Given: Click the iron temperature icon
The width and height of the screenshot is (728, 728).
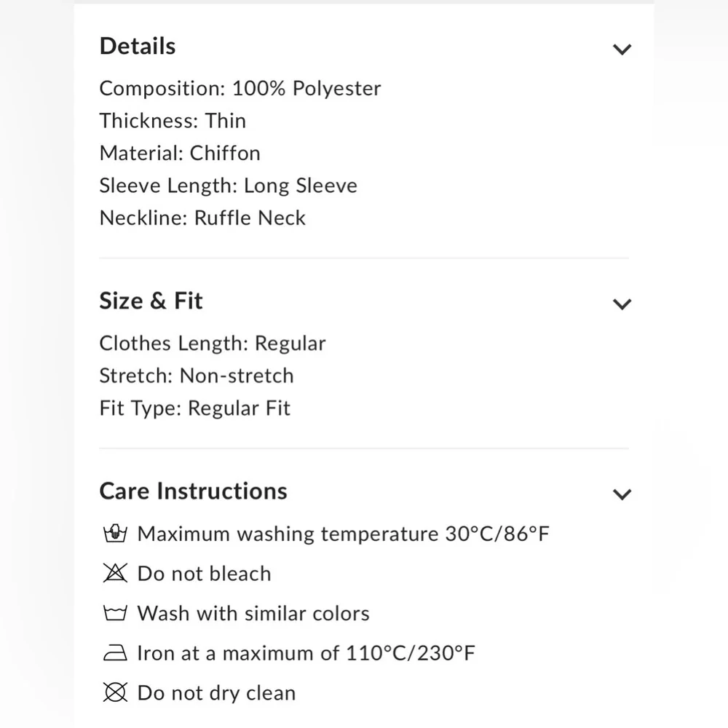Looking at the screenshot, I should click(115, 653).
